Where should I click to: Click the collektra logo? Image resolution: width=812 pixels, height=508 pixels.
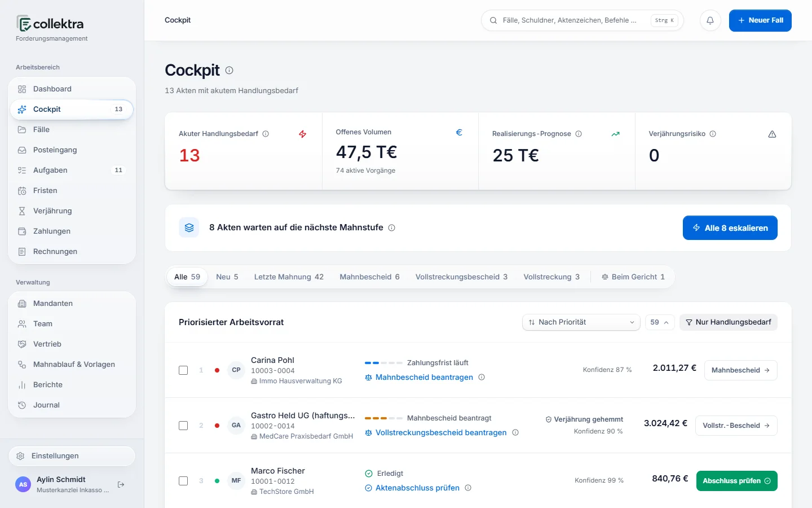coord(50,24)
